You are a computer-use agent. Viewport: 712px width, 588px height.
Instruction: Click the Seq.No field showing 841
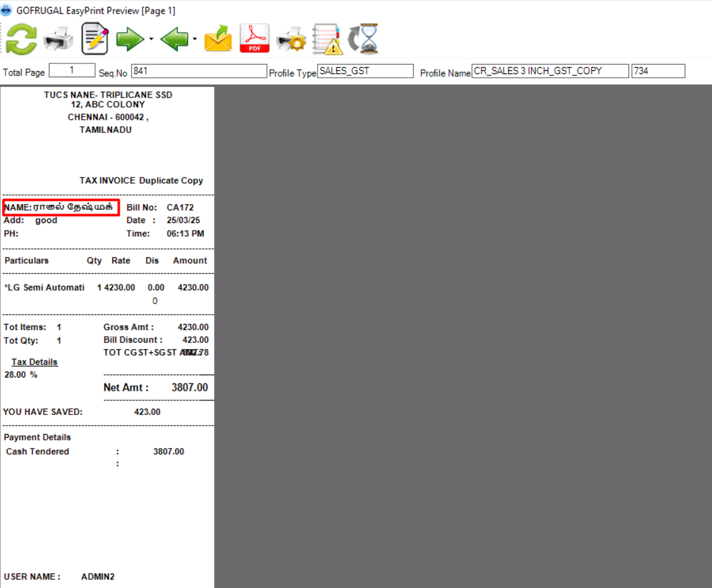click(x=199, y=71)
